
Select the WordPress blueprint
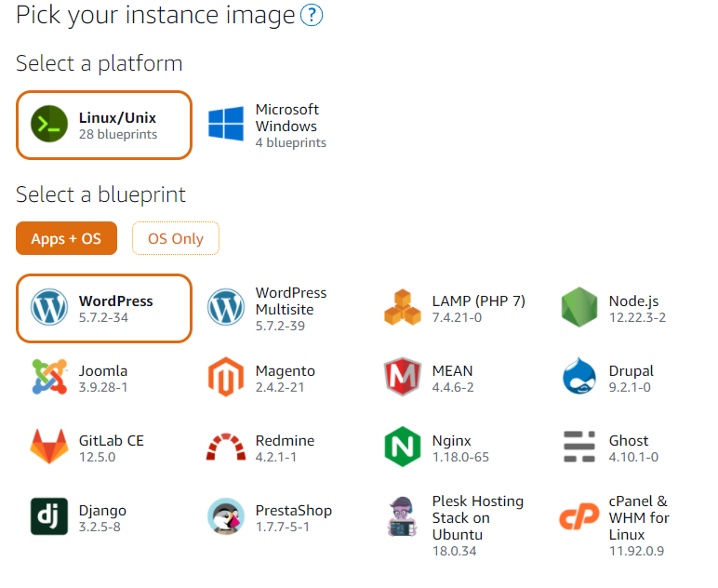pos(103,308)
